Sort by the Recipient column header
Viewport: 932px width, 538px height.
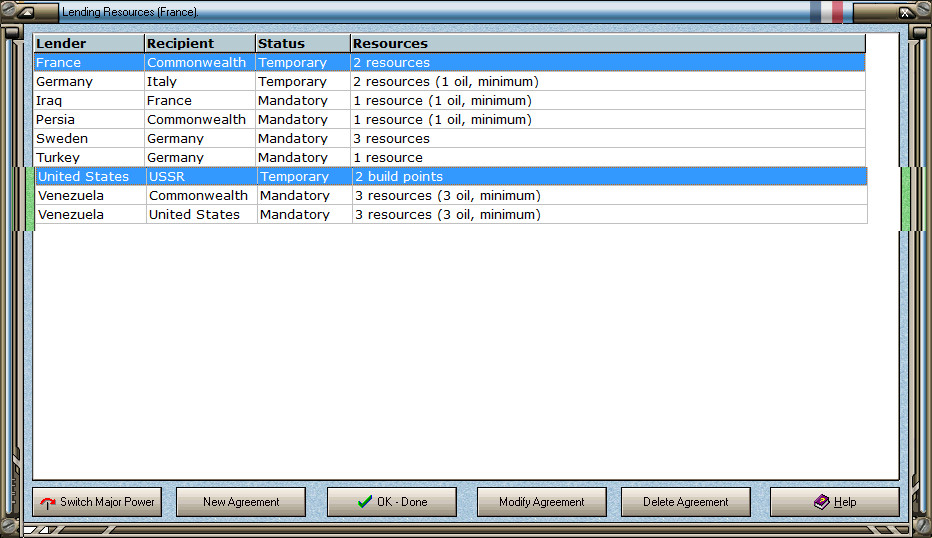pyautogui.click(x=200, y=43)
